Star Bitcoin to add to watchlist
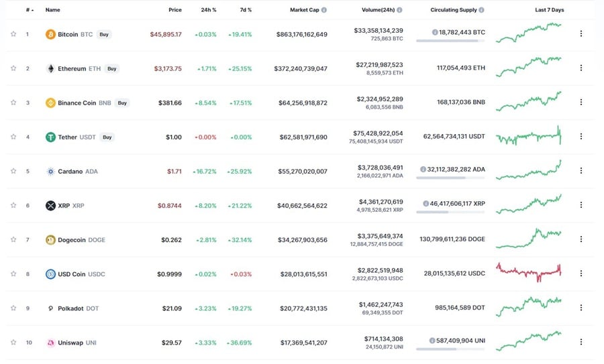 (13, 34)
